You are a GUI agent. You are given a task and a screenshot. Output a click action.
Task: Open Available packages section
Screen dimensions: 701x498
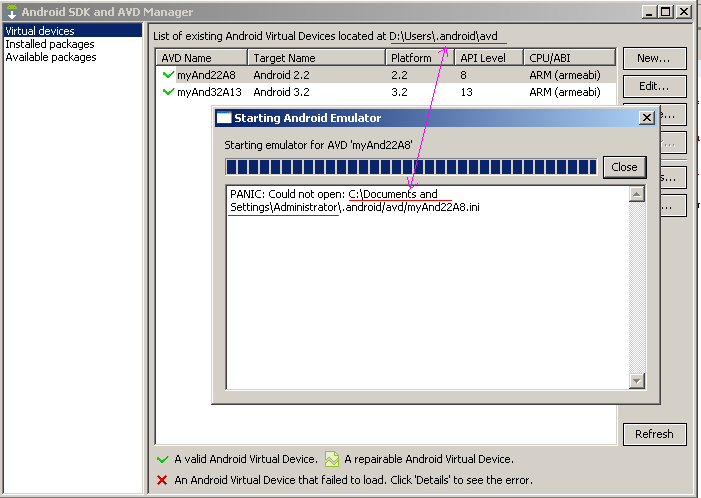coord(51,57)
